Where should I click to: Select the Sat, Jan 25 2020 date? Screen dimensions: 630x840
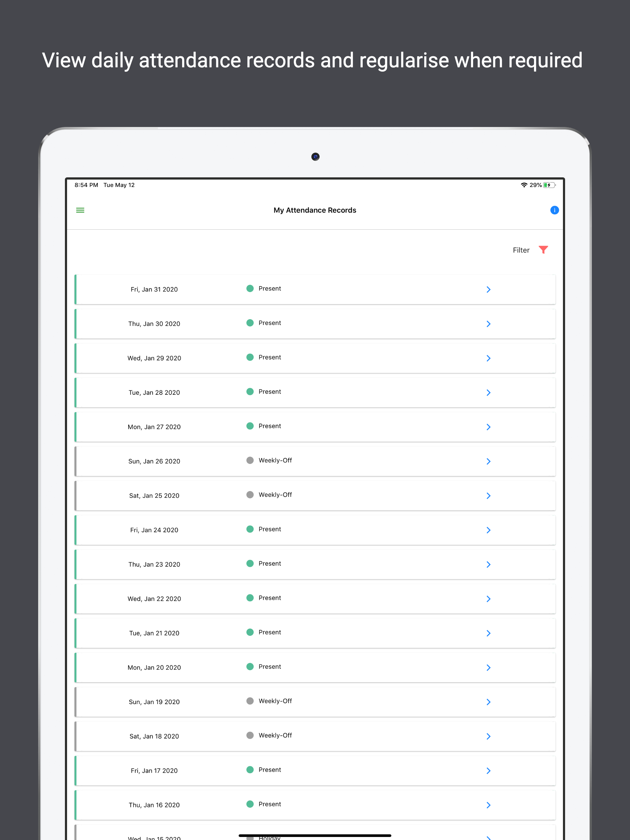154,496
